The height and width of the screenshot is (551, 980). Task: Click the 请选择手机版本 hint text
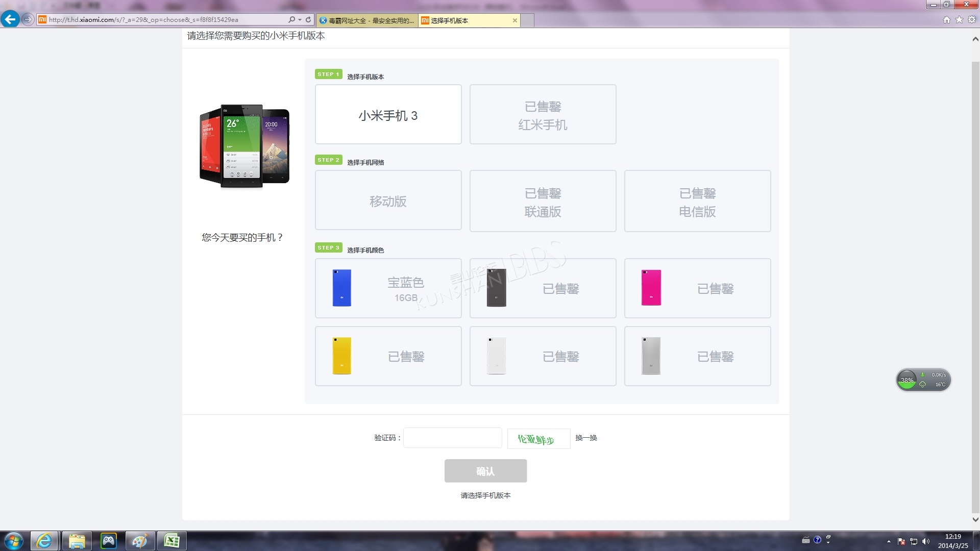[x=485, y=495]
